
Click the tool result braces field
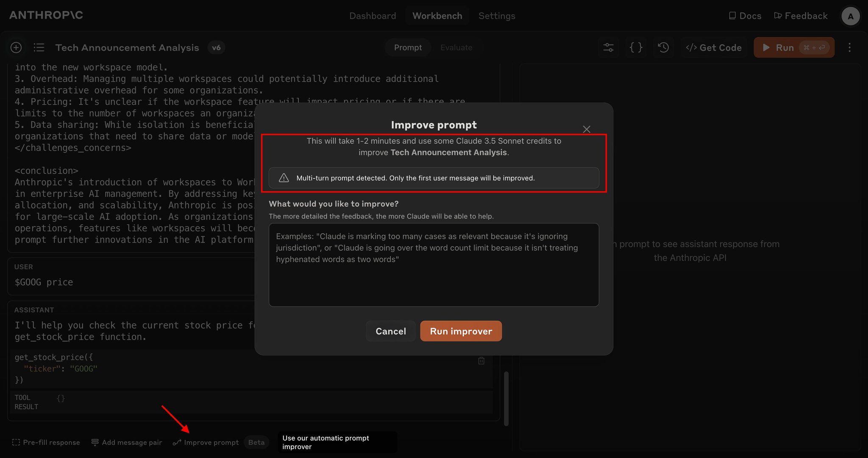pyautogui.click(x=61, y=398)
